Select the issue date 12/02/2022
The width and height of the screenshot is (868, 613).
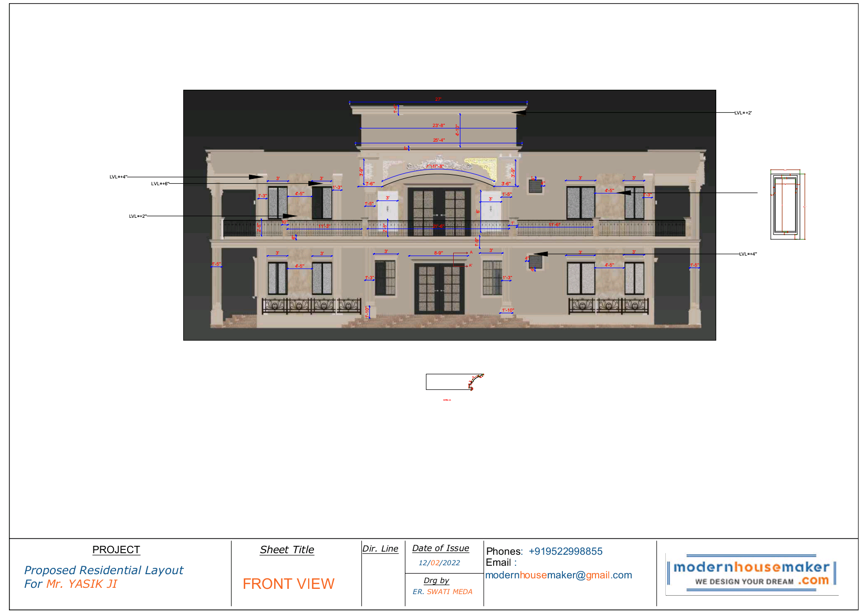coord(439,563)
